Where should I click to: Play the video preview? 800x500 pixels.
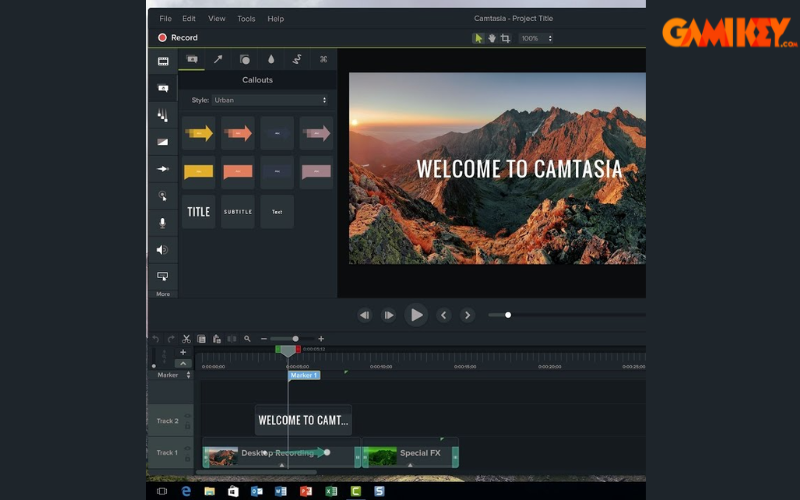coord(416,315)
